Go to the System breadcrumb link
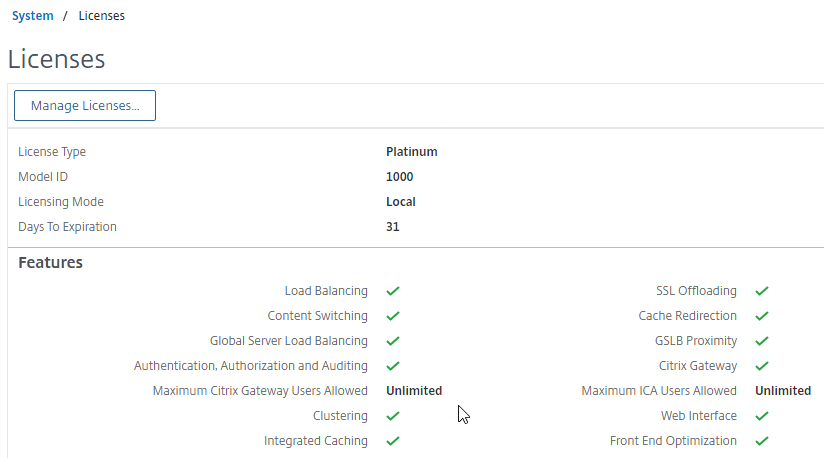The height and width of the screenshot is (458, 824). (x=33, y=16)
